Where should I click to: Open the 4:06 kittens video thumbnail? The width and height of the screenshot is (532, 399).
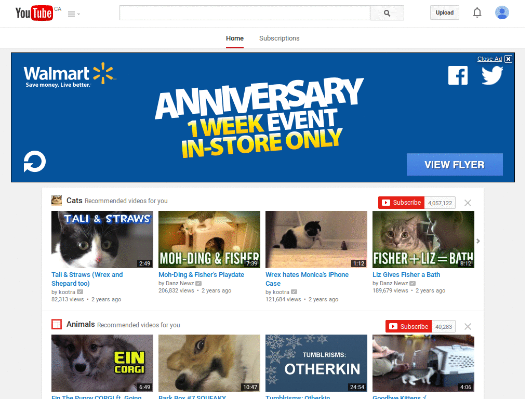tap(423, 363)
